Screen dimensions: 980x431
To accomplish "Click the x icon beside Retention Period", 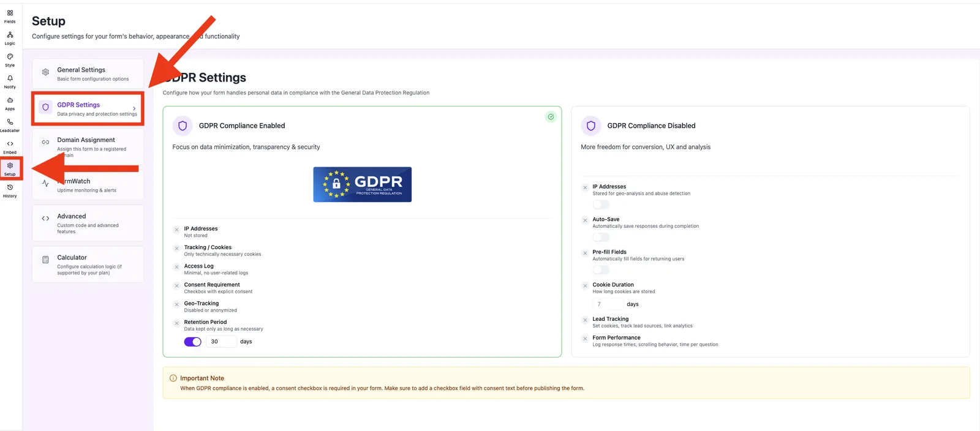I will 176,323.
